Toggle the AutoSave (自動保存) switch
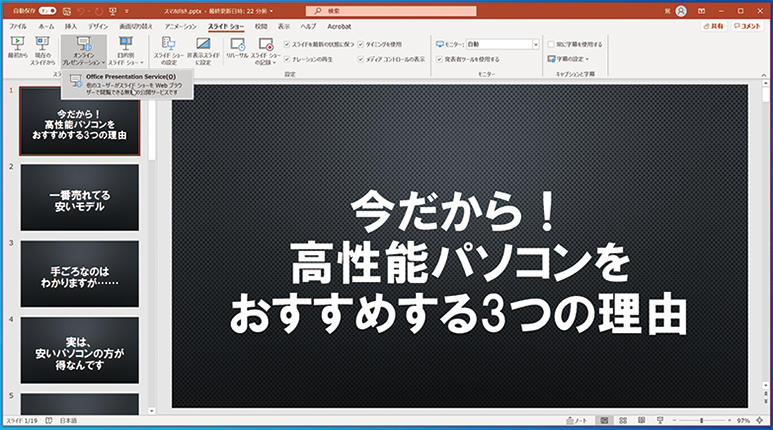773x430 pixels. pyautogui.click(x=47, y=10)
